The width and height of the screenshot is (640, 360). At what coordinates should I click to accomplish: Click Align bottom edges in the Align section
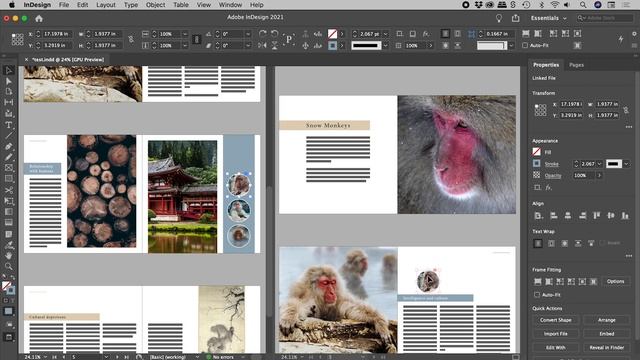click(625, 216)
